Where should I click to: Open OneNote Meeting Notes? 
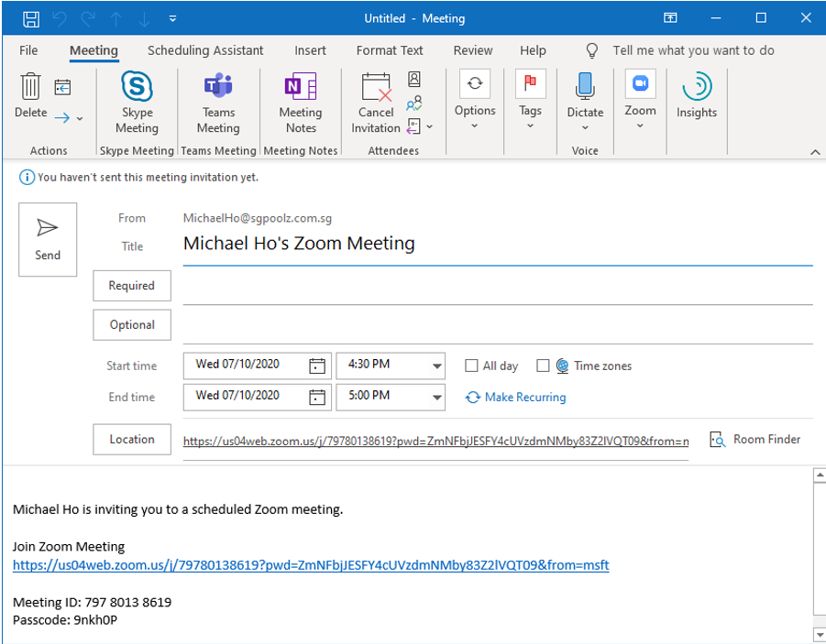point(301,104)
